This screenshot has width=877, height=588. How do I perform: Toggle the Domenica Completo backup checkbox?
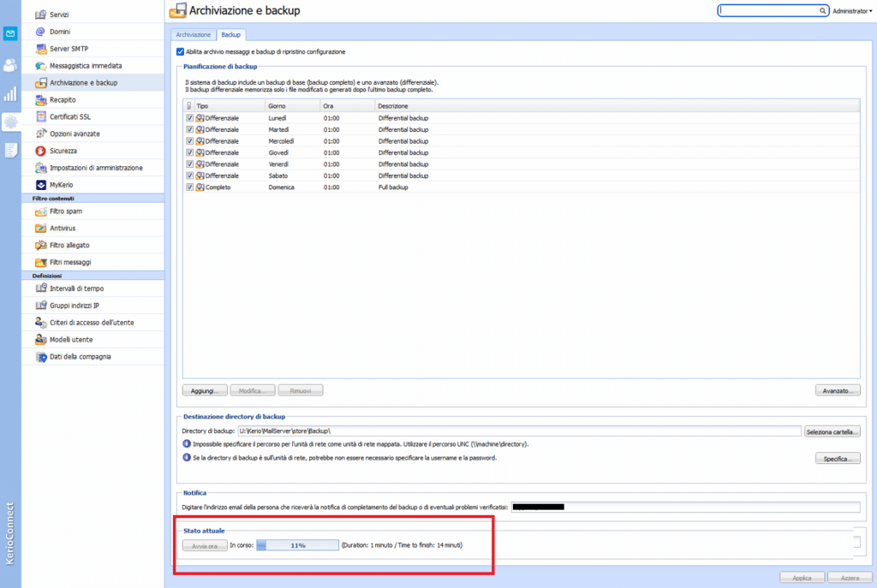click(189, 187)
